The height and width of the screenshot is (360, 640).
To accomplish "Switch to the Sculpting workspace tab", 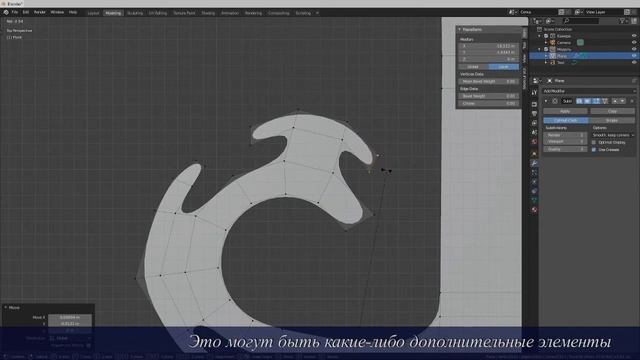I will 135,13.
